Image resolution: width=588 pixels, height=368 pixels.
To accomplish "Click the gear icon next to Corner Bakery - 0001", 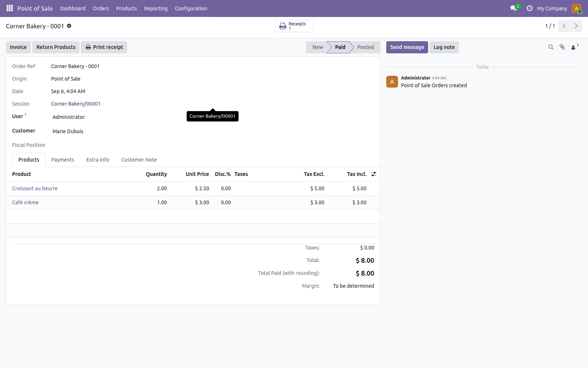I will [x=69, y=26].
